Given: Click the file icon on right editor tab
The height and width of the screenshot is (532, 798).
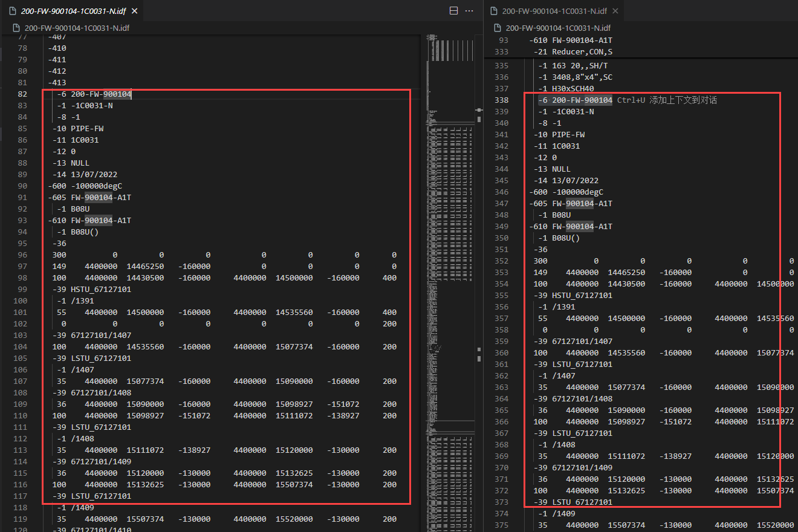Looking at the screenshot, I should click(x=494, y=11).
